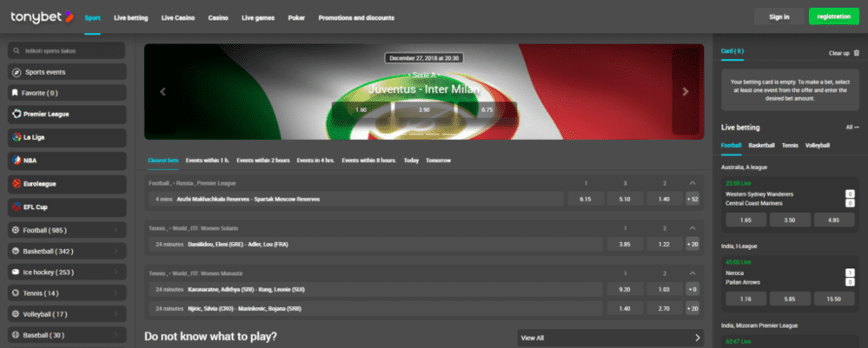Viewport: 868px width, 348px height.
Task: Click the Football ball icon in sidebar
Action: [16, 230]
